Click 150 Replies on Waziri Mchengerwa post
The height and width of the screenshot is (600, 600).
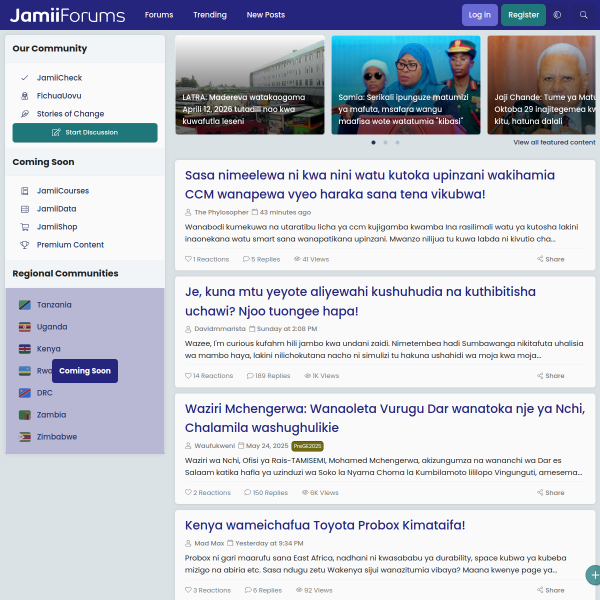266,492
